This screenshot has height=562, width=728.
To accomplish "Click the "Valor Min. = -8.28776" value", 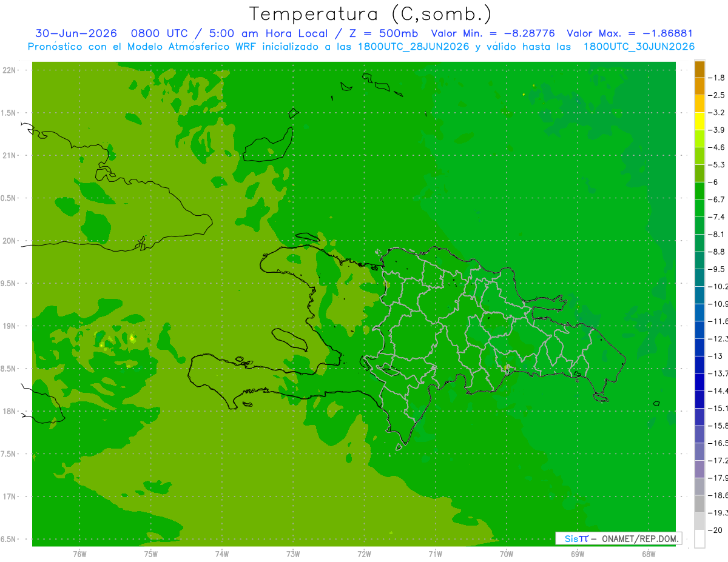I will coord(493,33).
